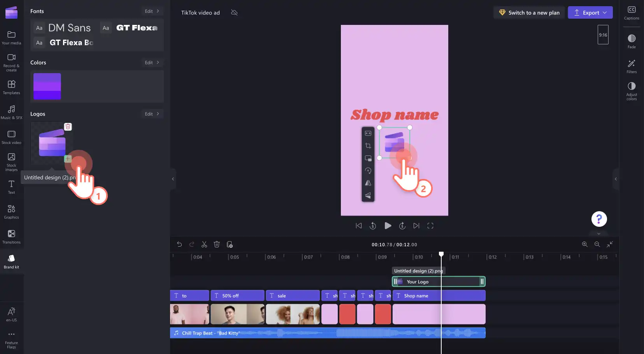This screenshot has width=644, height=354.
Task: Undo the last action
Action: 179,244
